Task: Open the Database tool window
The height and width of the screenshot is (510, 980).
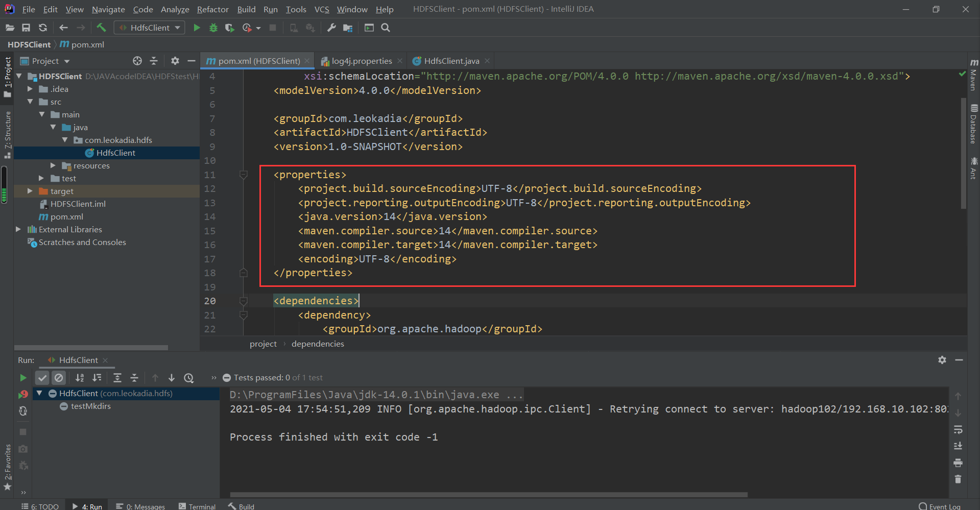Action: click(x=973, y=123)
